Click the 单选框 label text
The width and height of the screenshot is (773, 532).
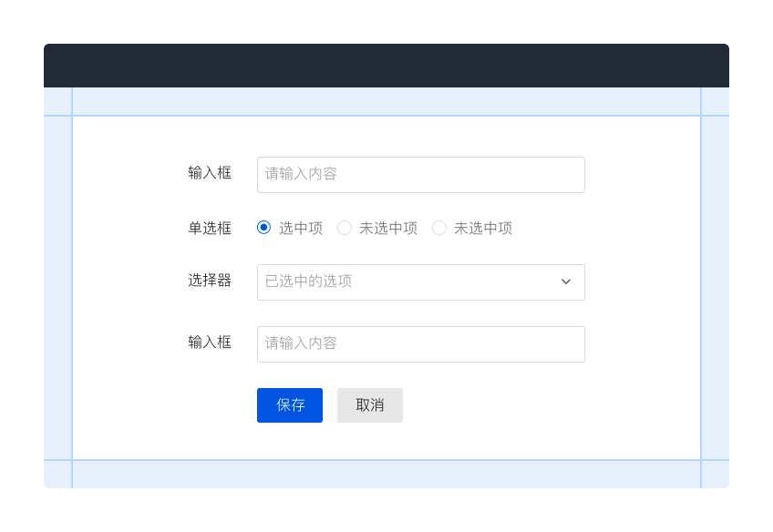click(x=210, y=228)
